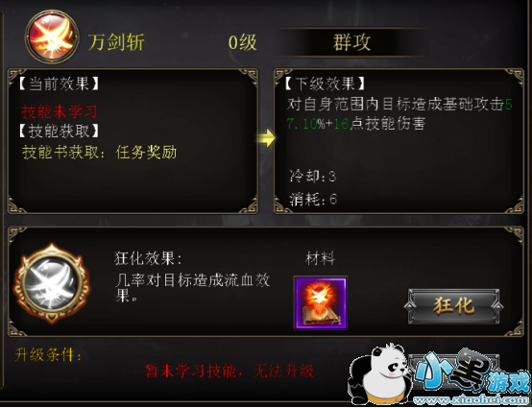Click the yellow arrow between effect panels
The width and height of the screenshot is (532, 408).
[x=266, y=137]
